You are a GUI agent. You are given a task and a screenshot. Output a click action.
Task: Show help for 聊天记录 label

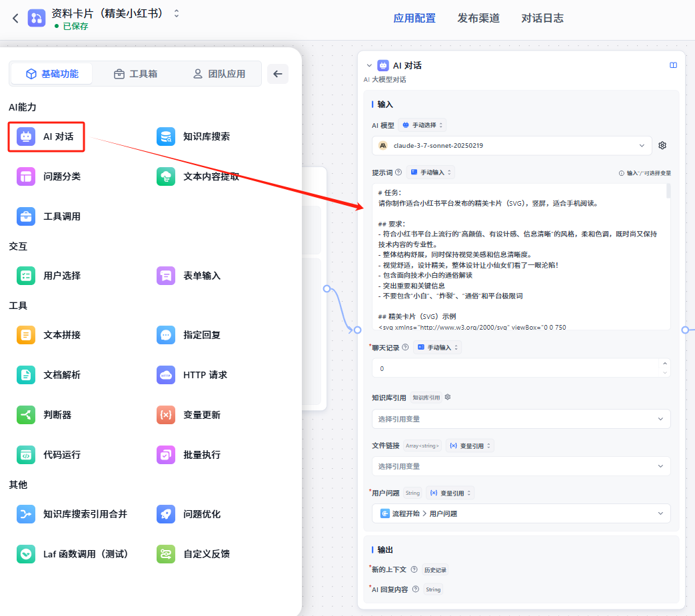point(405,347)
